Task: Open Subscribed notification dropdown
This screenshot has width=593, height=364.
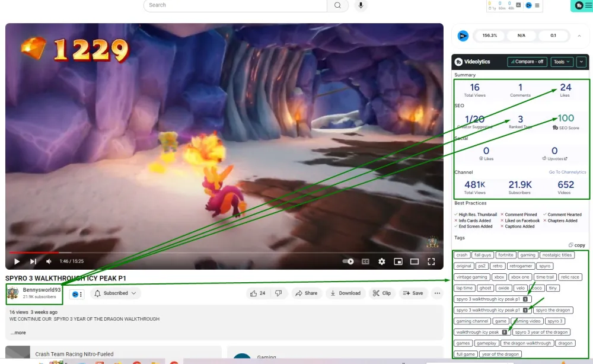Action: 116,293
